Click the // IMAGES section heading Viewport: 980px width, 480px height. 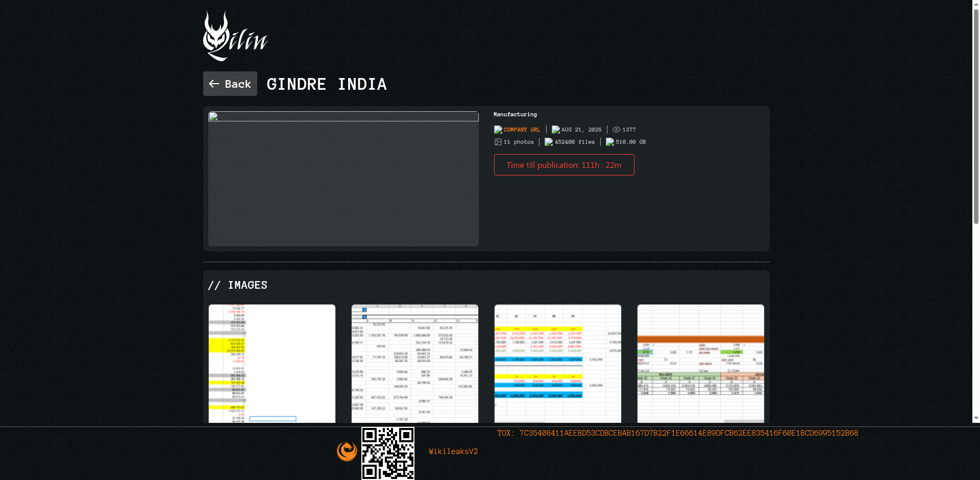point(238,285)
